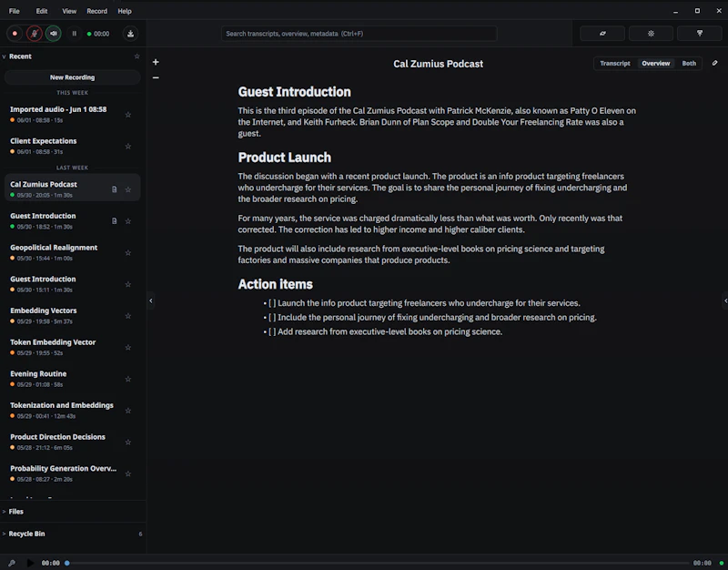Open the View menu
This screenshot has width=728, height=570.
(x=69, y=11)
